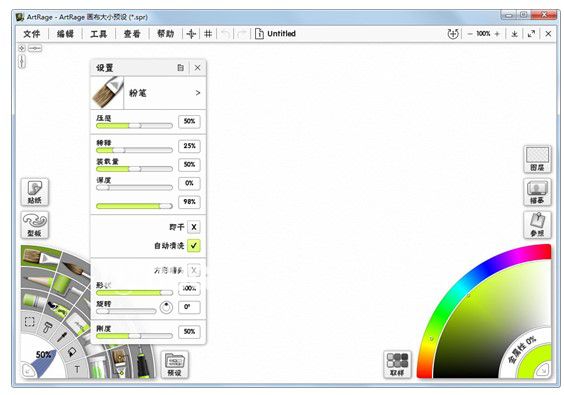564x395 pixels.
Task: Open the 图层 layers panel
Action: [537, 159]
